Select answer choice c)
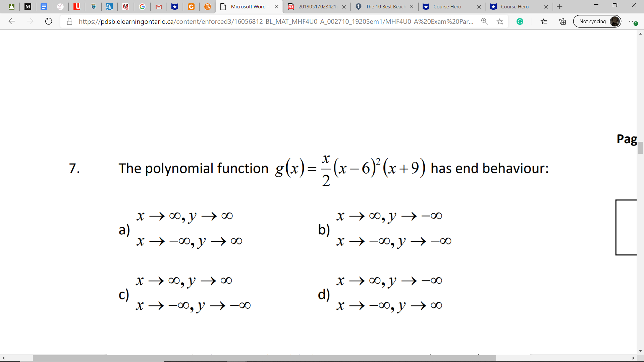This screenshot has width=644, height=362. 124,294
